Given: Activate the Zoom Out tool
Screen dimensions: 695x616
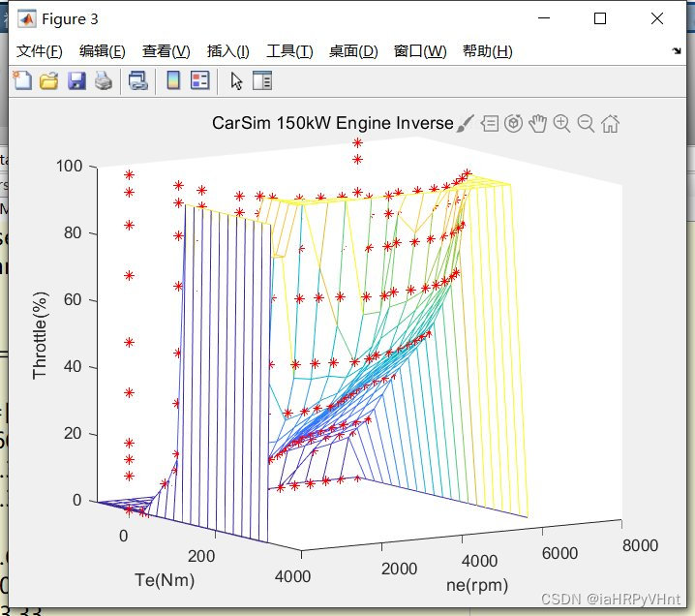Looking at the screenshot, I should click(x=586, y=123).
